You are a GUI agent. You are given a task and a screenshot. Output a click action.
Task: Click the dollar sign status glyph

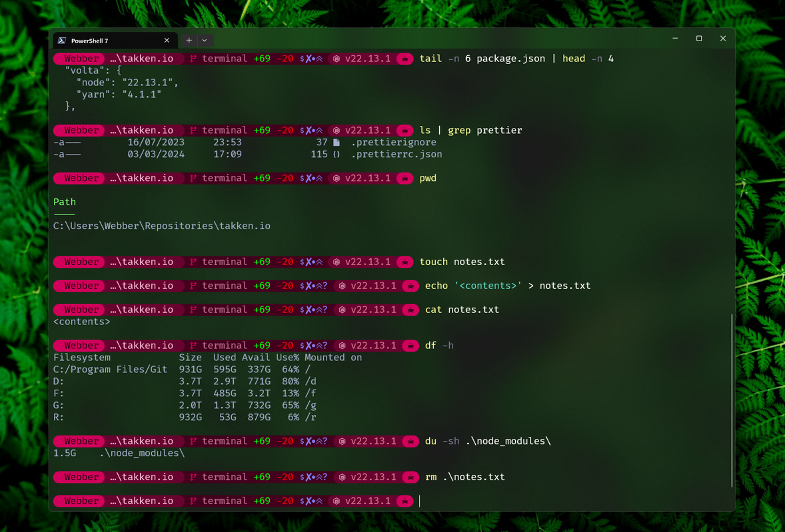coord(303,501)
